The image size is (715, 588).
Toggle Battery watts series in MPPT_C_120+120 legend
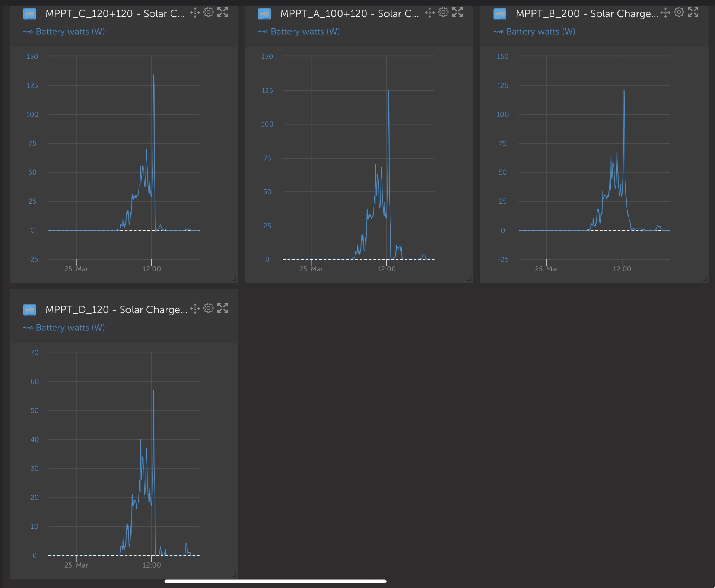tap(64, 32)
